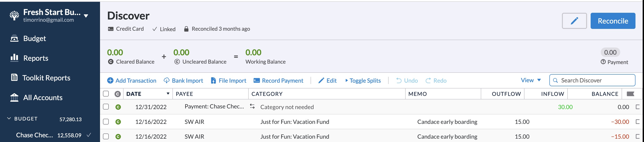
Task: Click the Add Transaction plus icon
Action: (x=110, y=80)
